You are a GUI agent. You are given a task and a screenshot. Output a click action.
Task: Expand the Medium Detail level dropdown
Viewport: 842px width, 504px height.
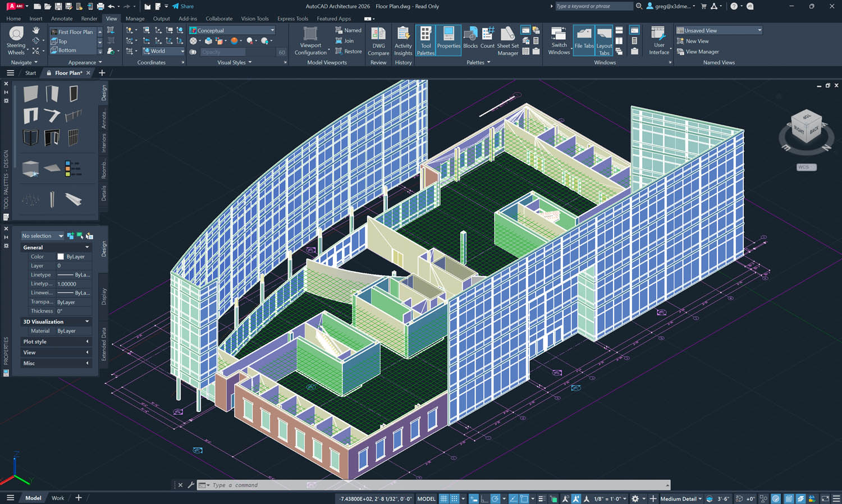tap(681, 498)
